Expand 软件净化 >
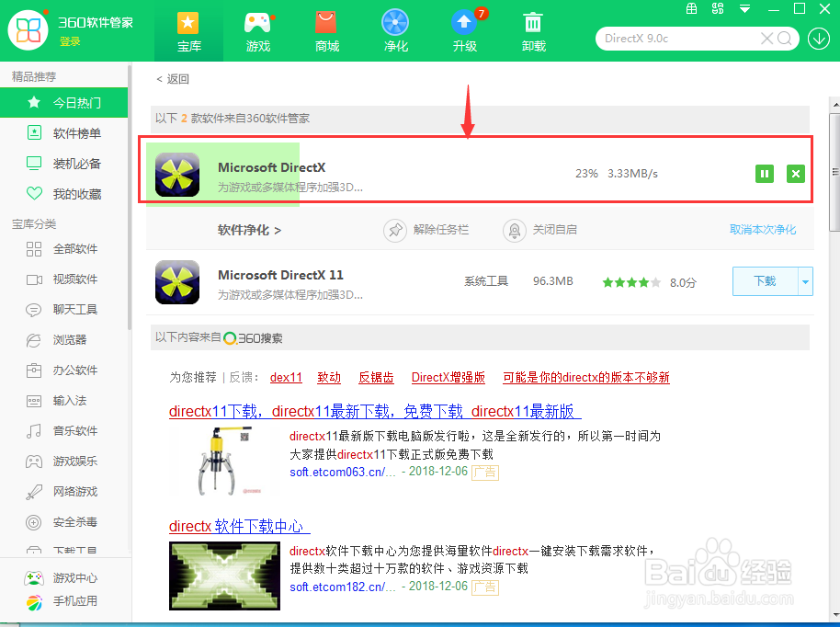Screen dimensions: 840x627 tap(249, 230)
